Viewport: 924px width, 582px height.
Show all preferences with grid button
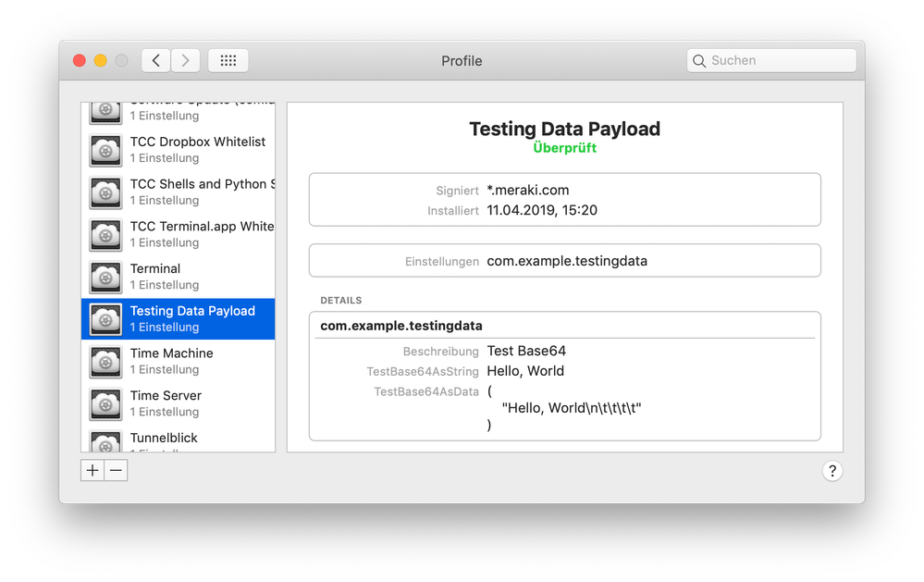click(x=228, y=61)
